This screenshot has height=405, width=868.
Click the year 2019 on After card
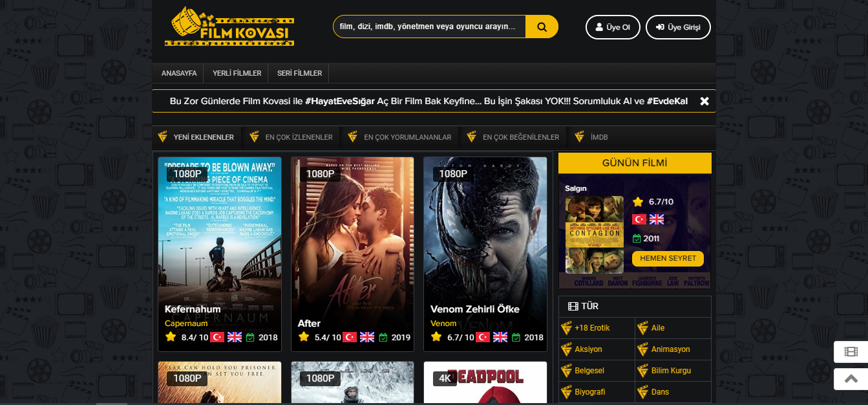coord(401,337)
